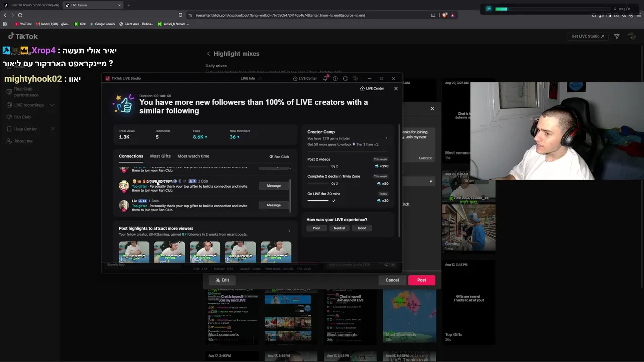Image resolution: width=644 pixels, height=362 pixels.
Task: Open the help question-mark icon in LIVE Studio
Action: point(335,78)
